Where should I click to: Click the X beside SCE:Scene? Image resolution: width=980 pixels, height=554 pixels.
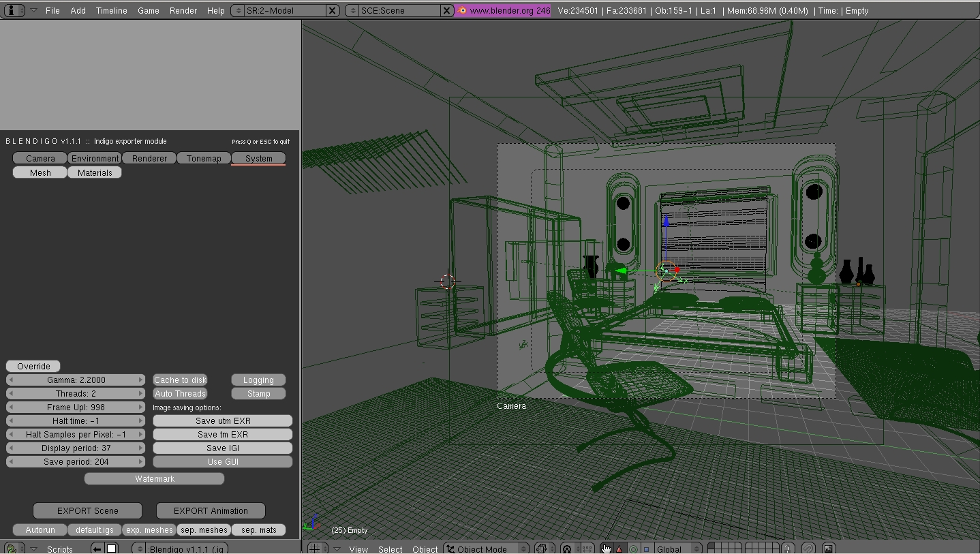click(x=446, y=10)
